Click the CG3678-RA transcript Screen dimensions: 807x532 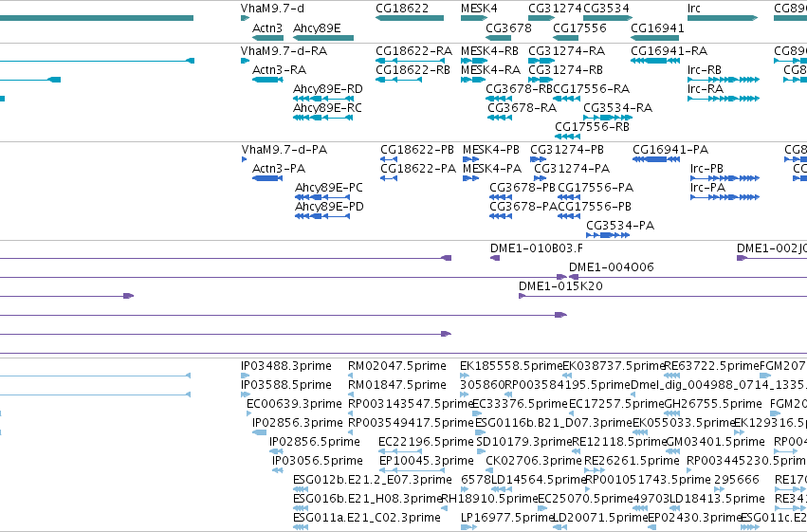pos(500,118)
